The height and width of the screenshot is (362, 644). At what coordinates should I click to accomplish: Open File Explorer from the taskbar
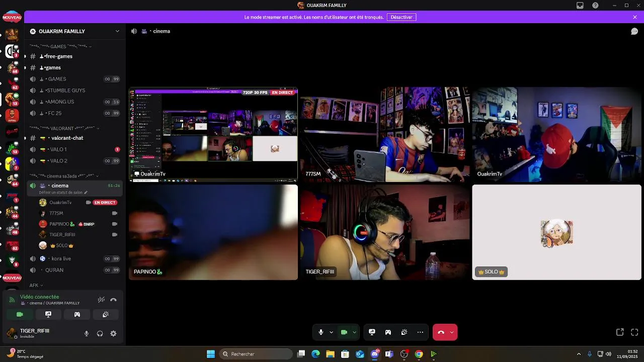(x=330, y=354)
